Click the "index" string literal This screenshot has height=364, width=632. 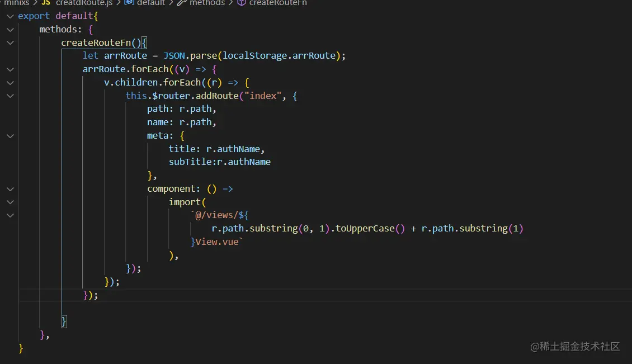(263, 96)
